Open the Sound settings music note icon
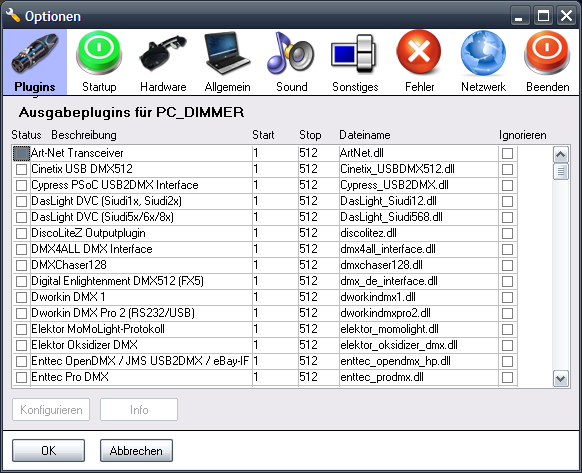Image resolution: width=582 pixels, height=473 pixels. pyautogui.click(x=292, y=62)
